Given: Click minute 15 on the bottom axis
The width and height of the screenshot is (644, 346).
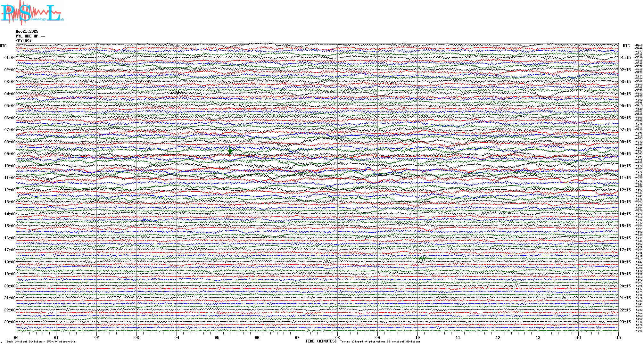Looking at the screenshot, I should pyautogui.click(x=618, y=337).
